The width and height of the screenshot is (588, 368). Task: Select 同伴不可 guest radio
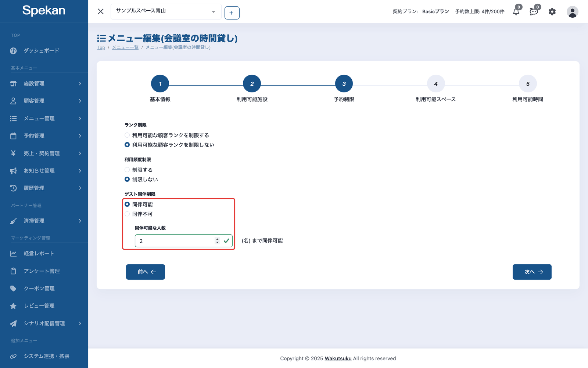coord(127,214)
